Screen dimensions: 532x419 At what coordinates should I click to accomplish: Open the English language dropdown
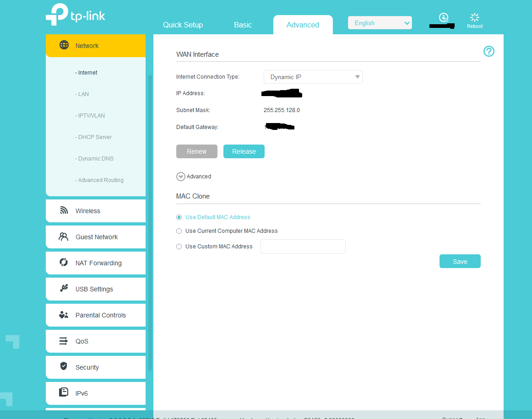[x=380, y=23]
